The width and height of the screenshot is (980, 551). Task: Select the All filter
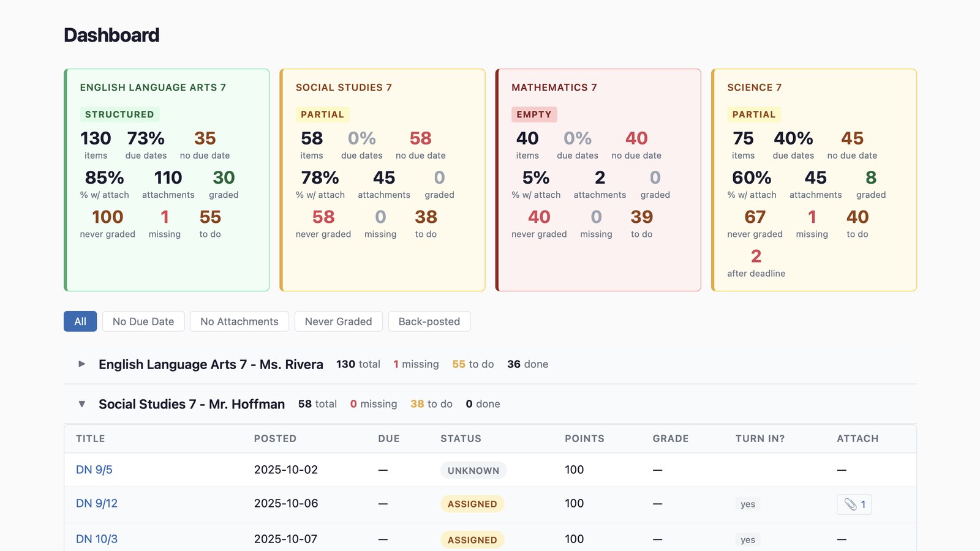(80, 321)
